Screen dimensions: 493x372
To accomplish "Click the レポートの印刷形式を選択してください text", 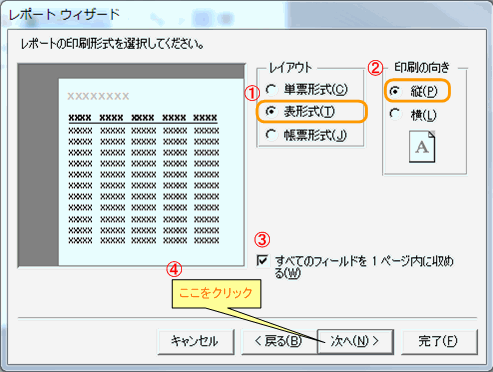I will (x=112, y=44).
